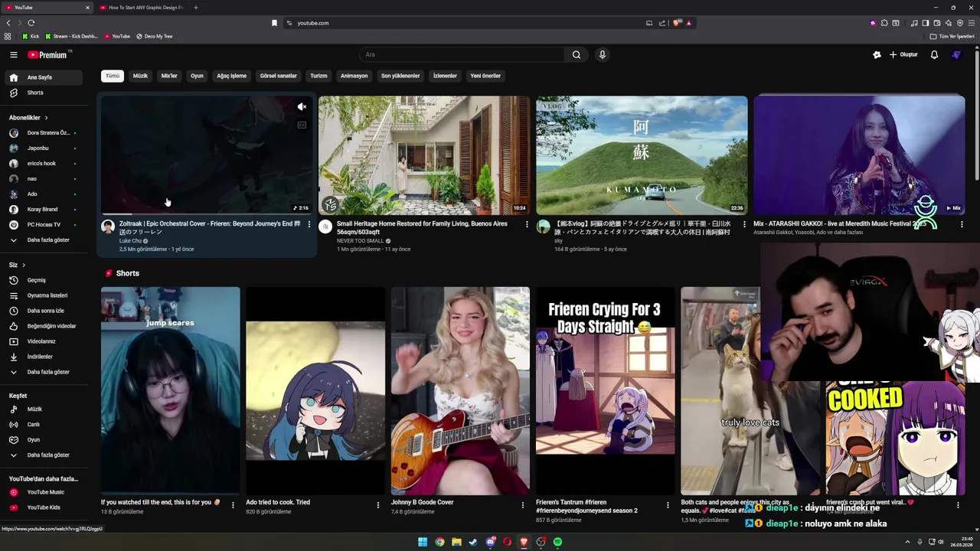Image resolution: width=980 pixels, height=551 pixels.
Task: Reload the page in browser toolbar
Action: (x=31, y=23)
